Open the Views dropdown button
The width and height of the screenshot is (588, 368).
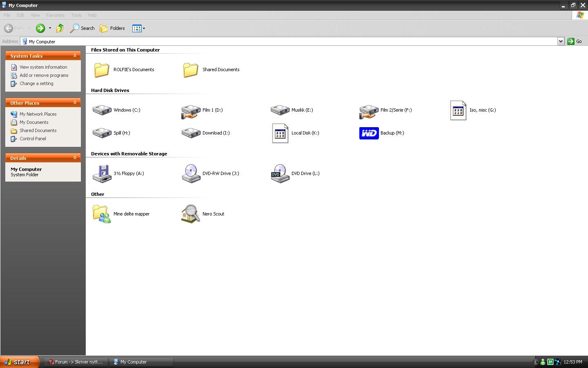[138, 28]
